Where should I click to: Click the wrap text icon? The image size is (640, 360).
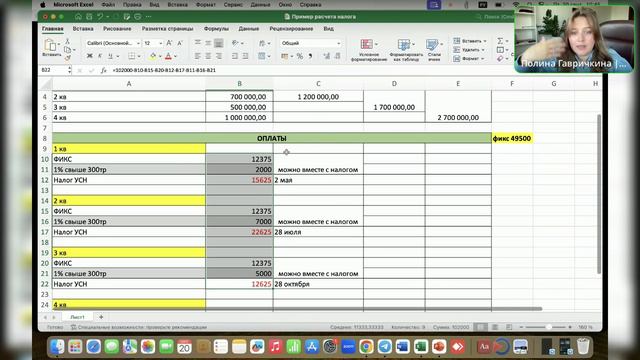(x=262, y=43)
